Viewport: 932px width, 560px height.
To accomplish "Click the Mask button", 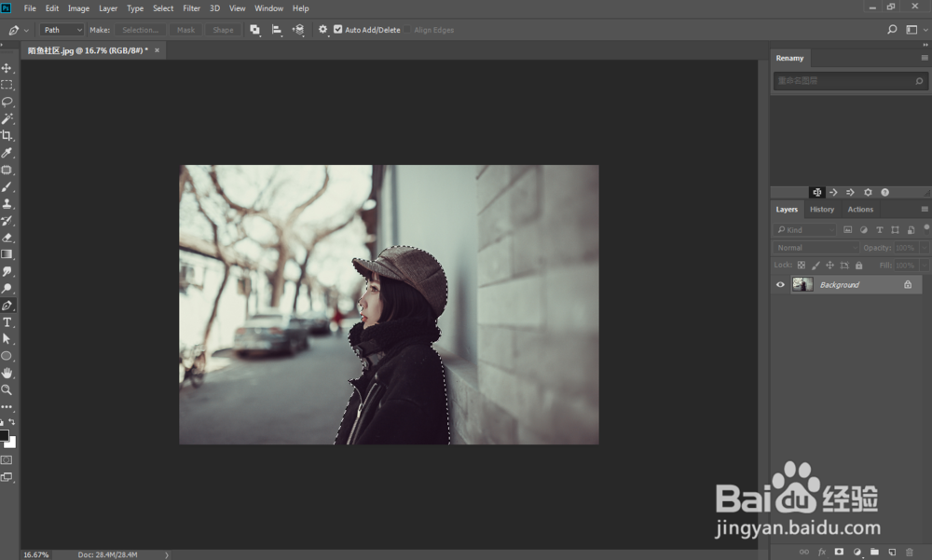I will coord(186,30).
